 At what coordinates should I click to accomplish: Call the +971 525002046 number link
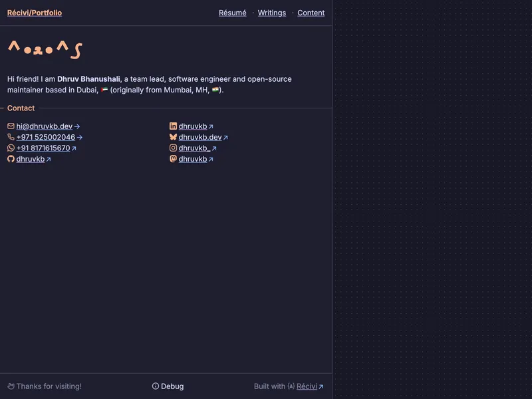pos(46,138)
